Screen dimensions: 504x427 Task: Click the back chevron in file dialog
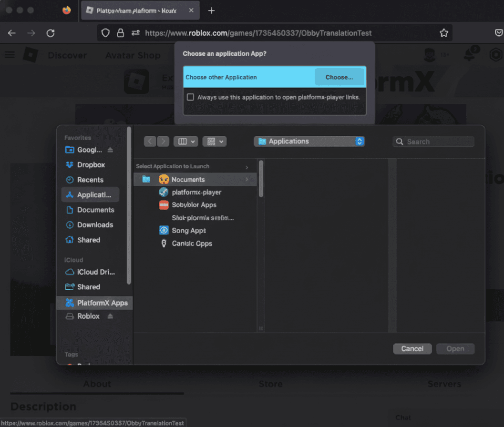point(150,142)
